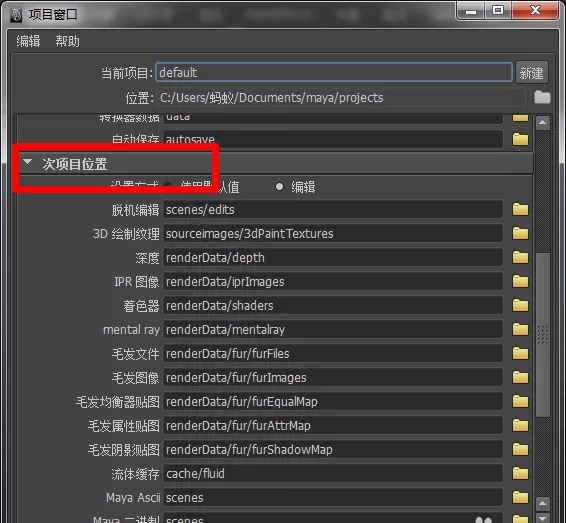
Task: Click folder icon for Maya Ascii scenes
Action: pos(520,498)
